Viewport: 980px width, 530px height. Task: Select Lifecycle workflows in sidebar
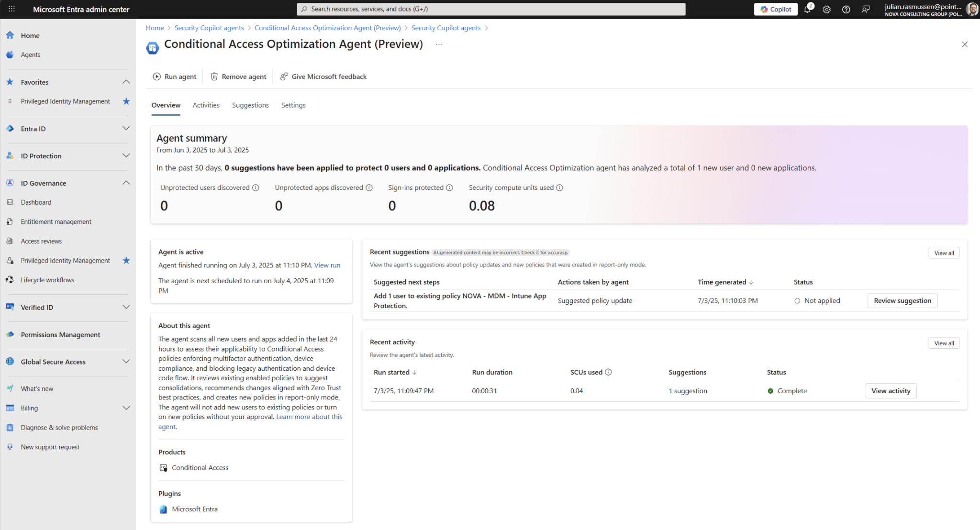coord(47,280)
